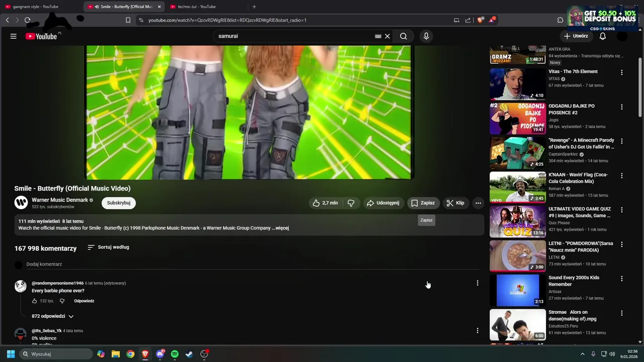Start voice search with microphone icon
Image resolution: width=644 pixels, height=362 pixels.
[x=426, y=36]
